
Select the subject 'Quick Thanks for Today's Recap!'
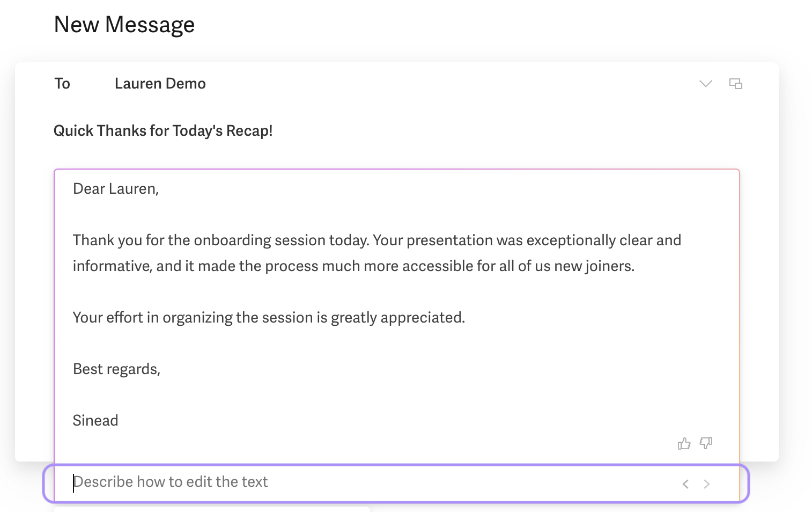(x=163, y=131)
